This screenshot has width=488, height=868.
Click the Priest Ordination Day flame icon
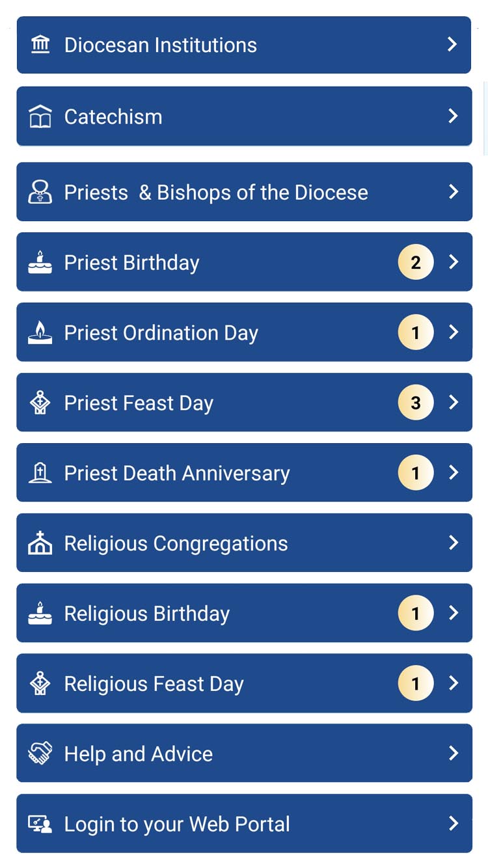pyautogui.click(x=40, y=332)
